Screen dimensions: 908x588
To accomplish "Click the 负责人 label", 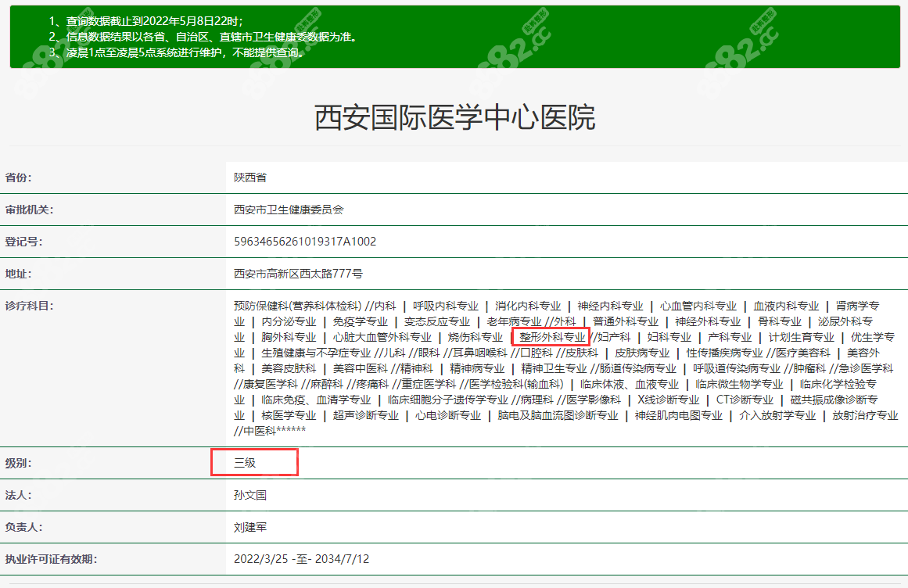I will (x=23, y=527).
